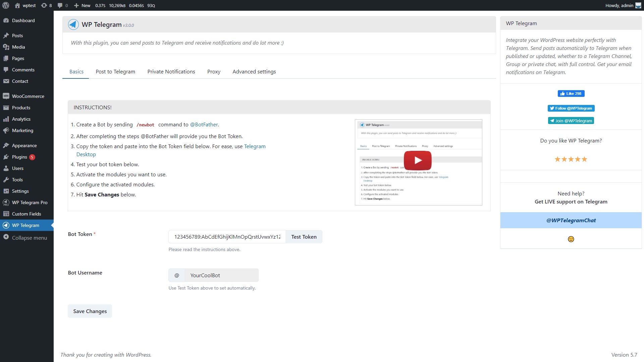Open Pages menu item

pos(27,58)
